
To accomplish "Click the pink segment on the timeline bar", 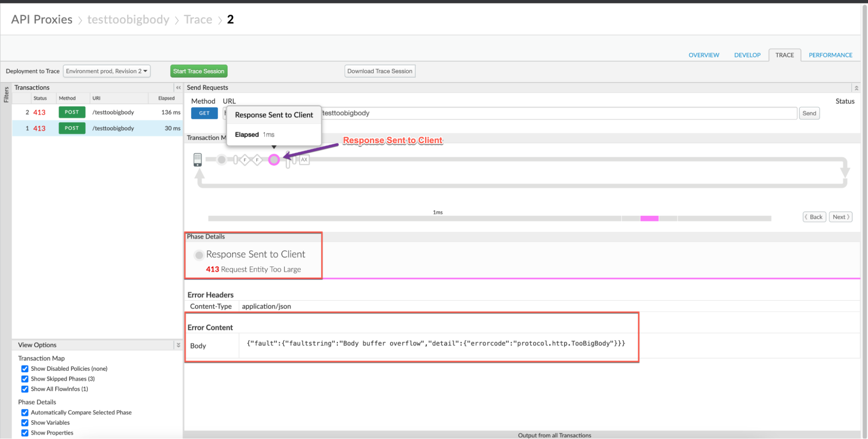I will click(x=649, y=218).
